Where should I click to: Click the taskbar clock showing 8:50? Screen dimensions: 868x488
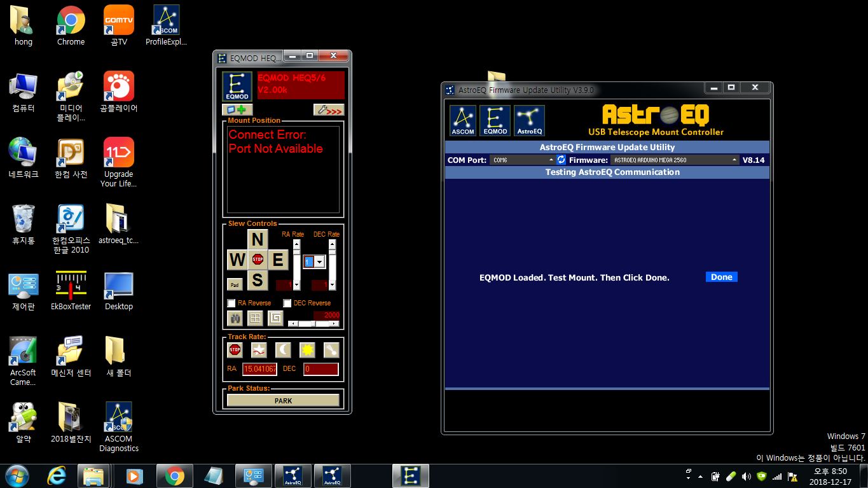(830, 477)
